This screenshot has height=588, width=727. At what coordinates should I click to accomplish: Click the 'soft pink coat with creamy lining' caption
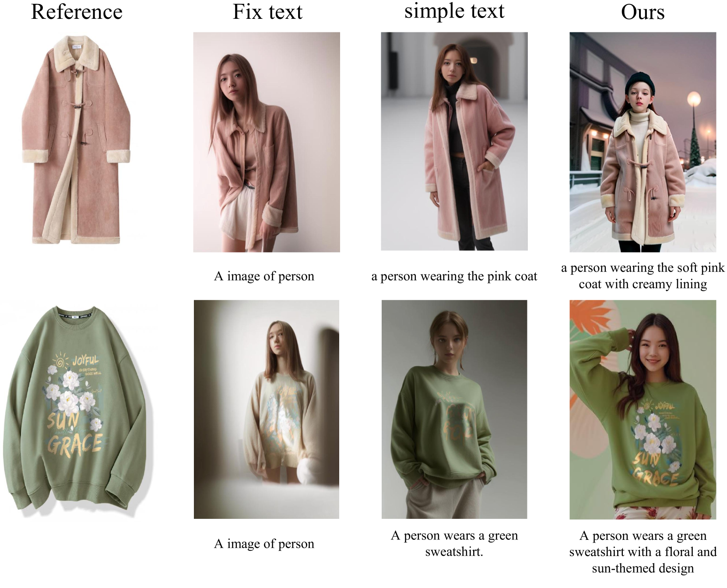point(643,276)
